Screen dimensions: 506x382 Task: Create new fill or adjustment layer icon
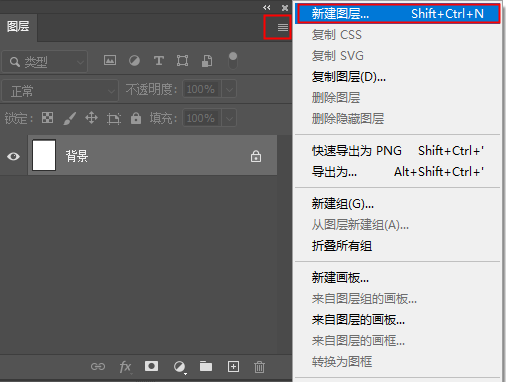(x=179, y=367)
